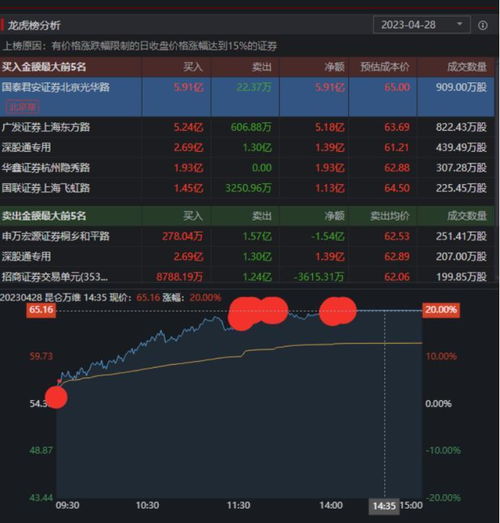
Task: Click the info icon beside the date selector
Action: [x=482, y=25]
